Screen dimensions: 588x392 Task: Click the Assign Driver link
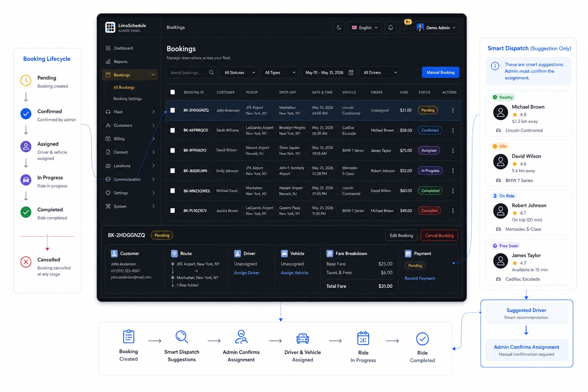tap(247, 273)
